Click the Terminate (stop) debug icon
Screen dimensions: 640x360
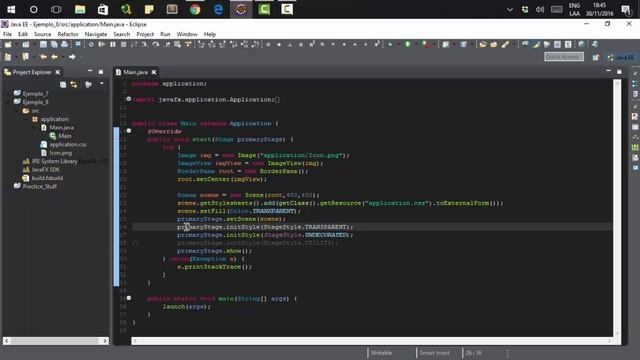[123, 44]
